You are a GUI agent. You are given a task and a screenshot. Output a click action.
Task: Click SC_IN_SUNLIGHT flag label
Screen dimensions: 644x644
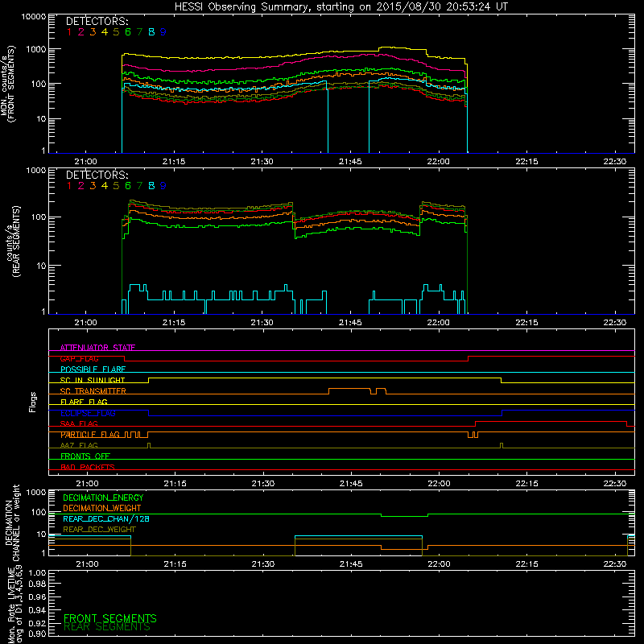point(93,380)
